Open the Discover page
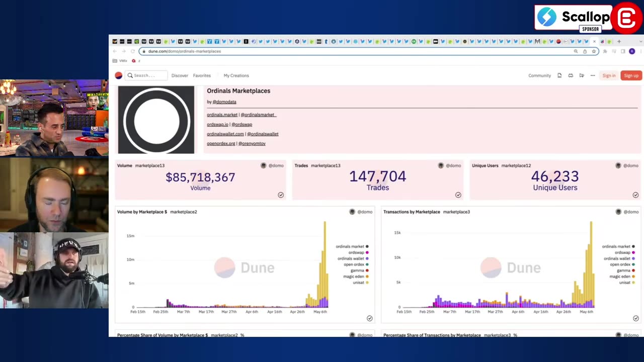The height and width of the screenshot is (362, 644). tap(180, 75)
